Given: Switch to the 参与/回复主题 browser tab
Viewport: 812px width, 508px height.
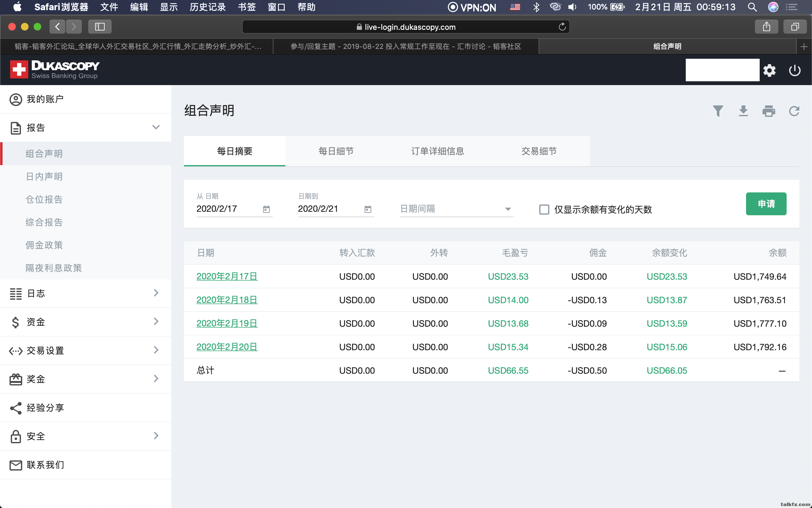Looking at the screenshot, I should (406, 47).
